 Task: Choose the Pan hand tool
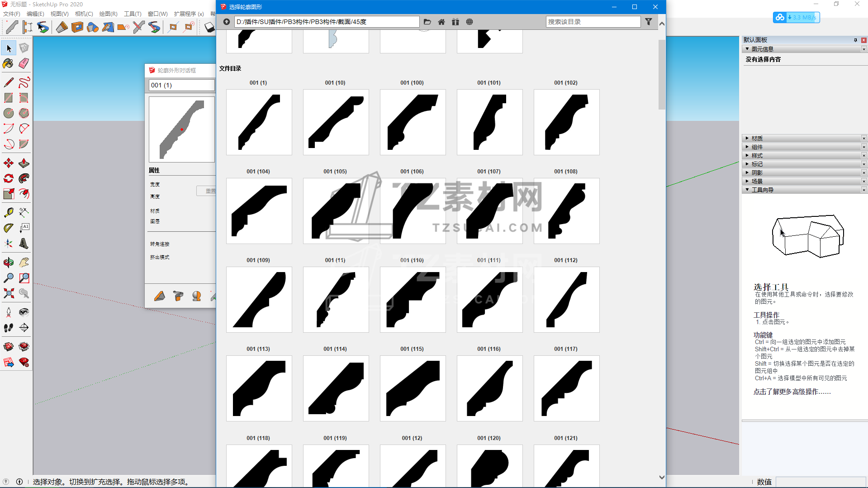24,263
